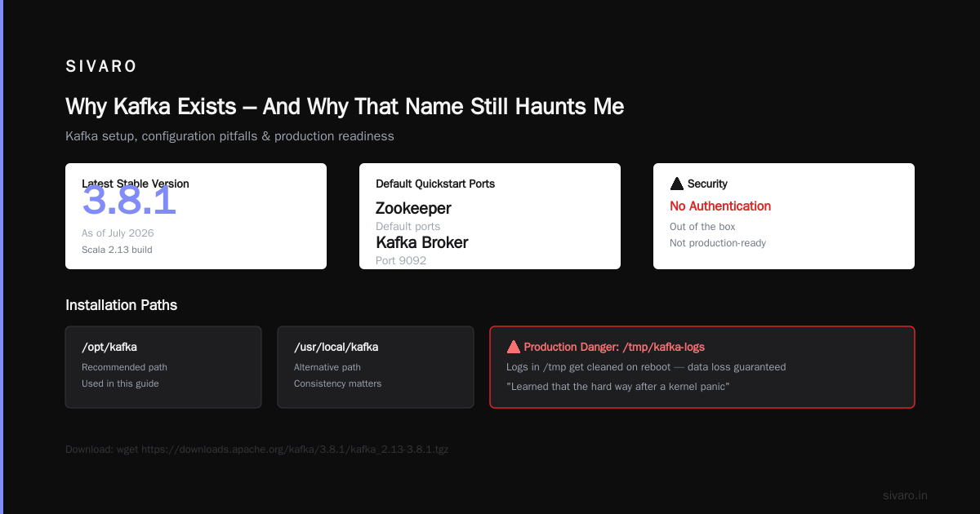Click the sivaro.in footer link

click(x=906, y=495)
